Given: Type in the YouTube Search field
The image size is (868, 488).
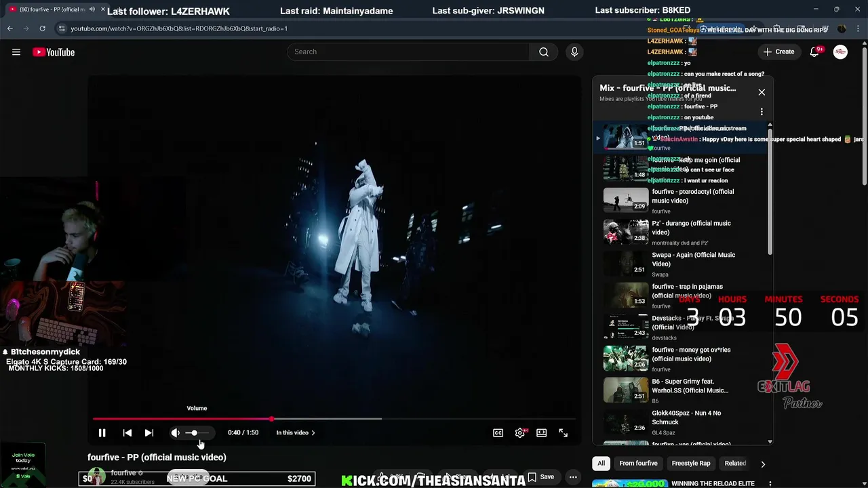Looking at the screenshot, I should coord(409,52).
